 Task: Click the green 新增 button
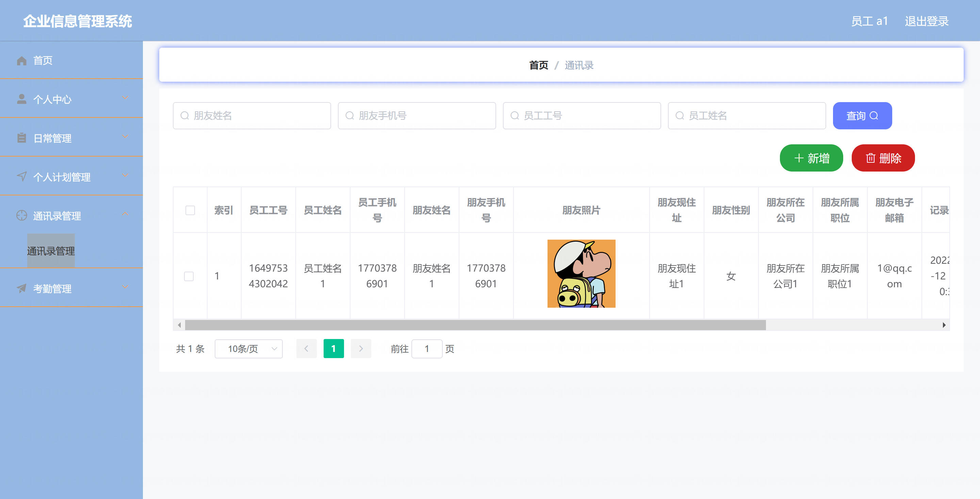811,158
